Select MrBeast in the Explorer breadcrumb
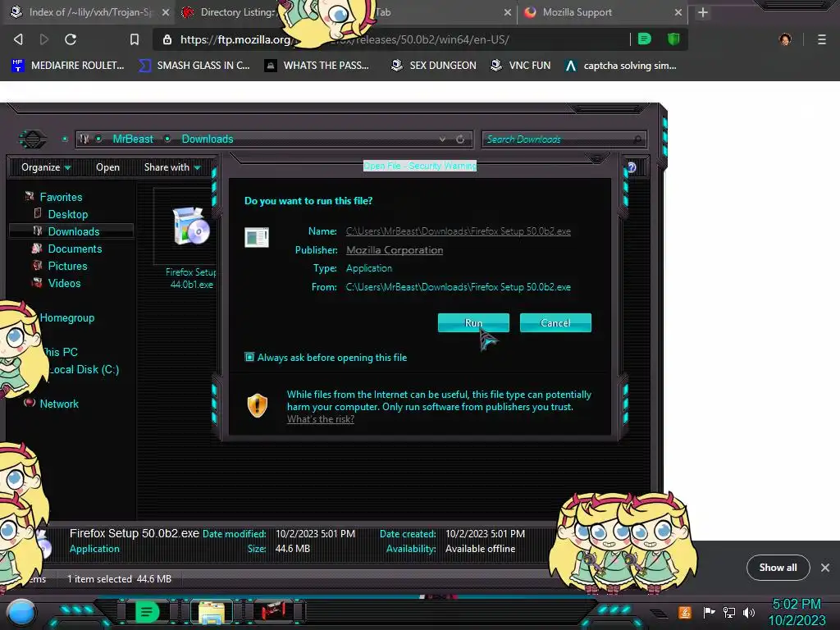 [x=133, y=139]
